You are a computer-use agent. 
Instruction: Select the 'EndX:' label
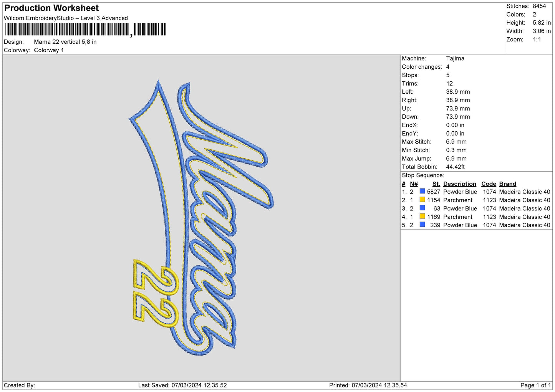click(x=409, y=125)
